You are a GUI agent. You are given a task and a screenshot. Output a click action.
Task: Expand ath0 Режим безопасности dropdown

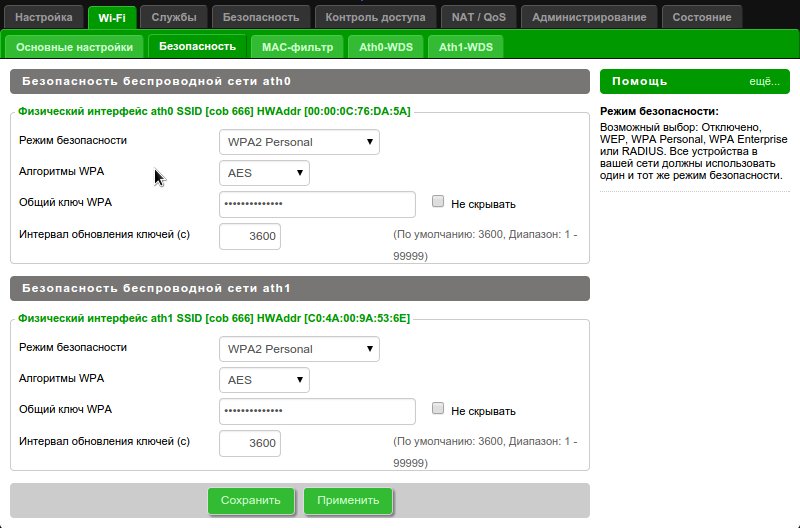pyautogui.click(x=299, y=142)
